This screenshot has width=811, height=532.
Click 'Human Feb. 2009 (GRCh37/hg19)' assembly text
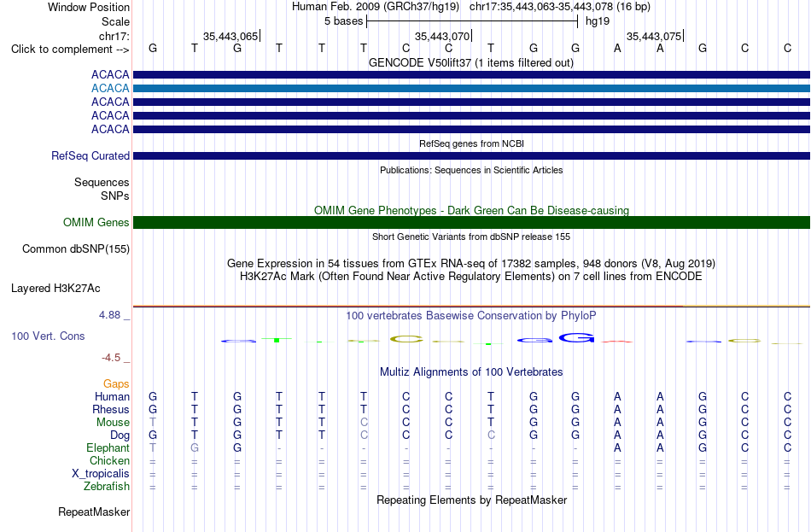pos(376,7)
